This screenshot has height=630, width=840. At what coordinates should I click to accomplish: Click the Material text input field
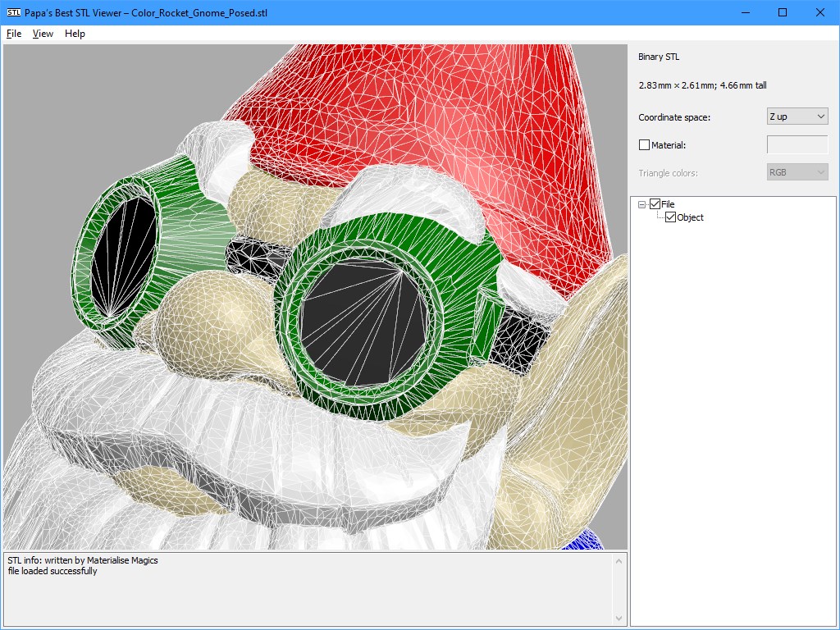tap(797, 144)
